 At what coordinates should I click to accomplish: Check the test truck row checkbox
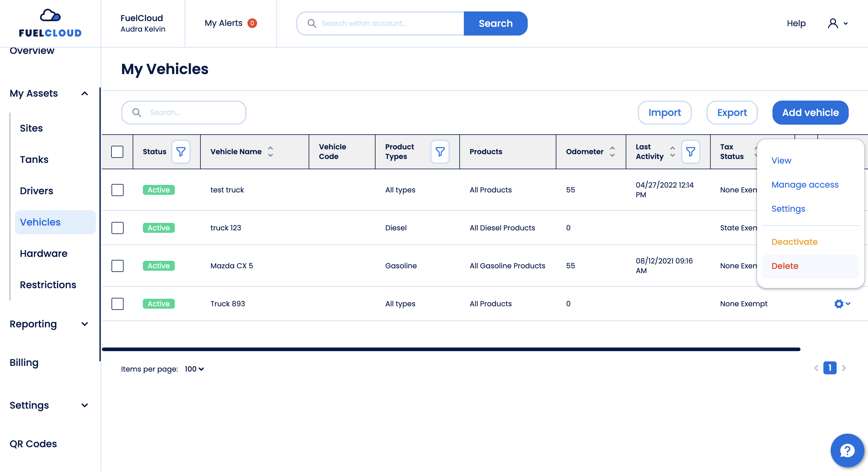click(117, 190)
